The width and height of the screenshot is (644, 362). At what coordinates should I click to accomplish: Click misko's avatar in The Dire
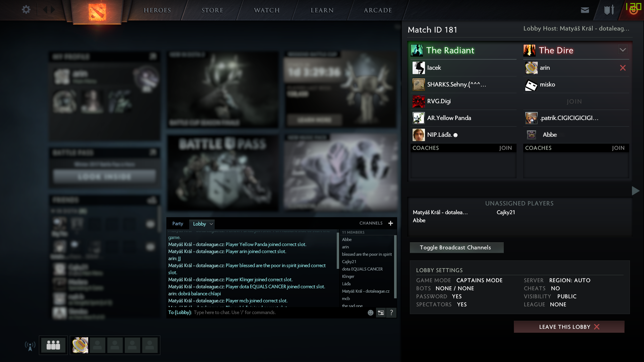(531, 84)
